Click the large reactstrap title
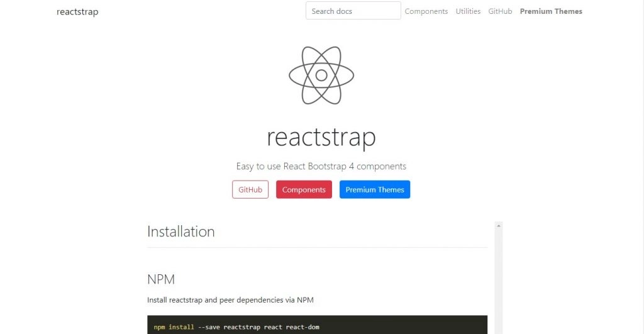644x334 pixels. (x=321, y=136)
